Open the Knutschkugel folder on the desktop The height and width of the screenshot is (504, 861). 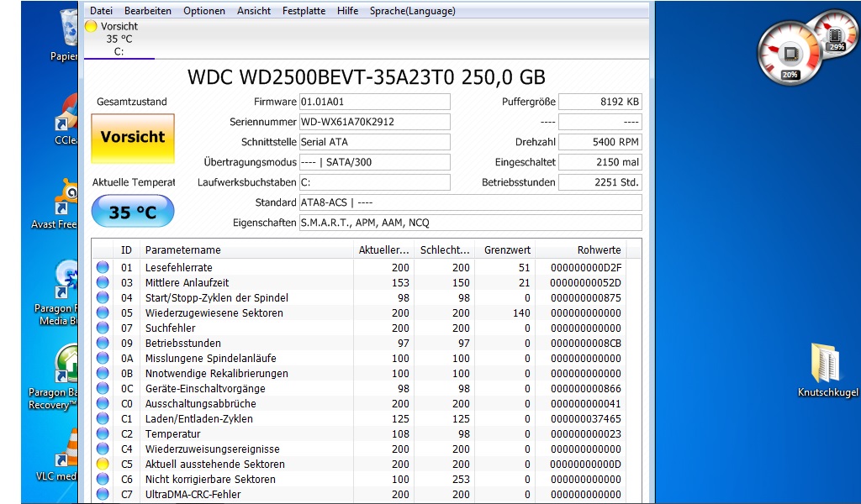click(x=827, y=370)
